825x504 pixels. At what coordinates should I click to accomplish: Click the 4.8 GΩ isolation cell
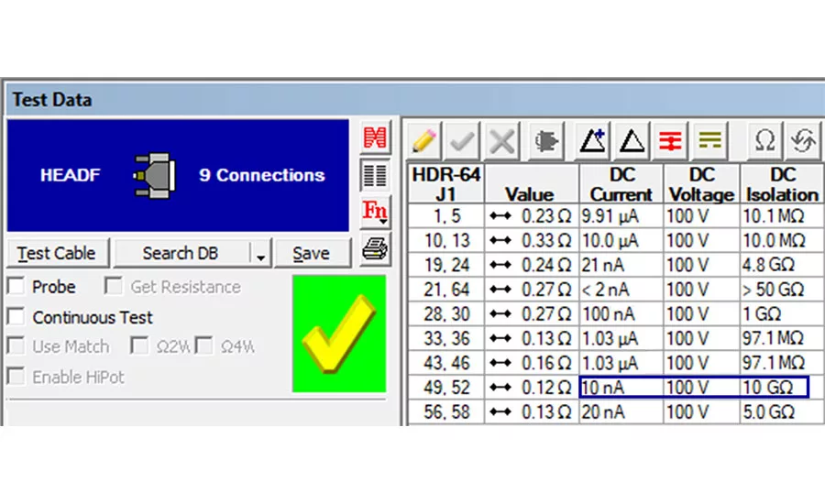pos(782,265)
